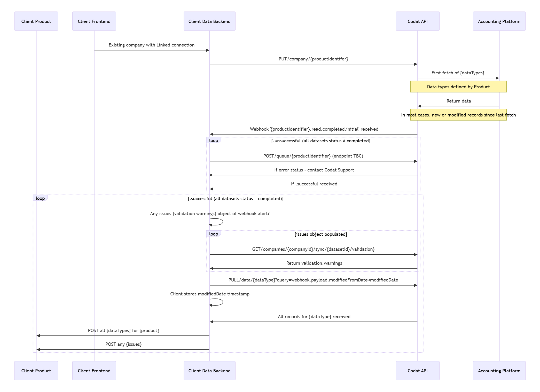Viewport: 540px width, 392px height.
Task: Expand the unsuccessful datasets loop label
Action: (213, 140)
